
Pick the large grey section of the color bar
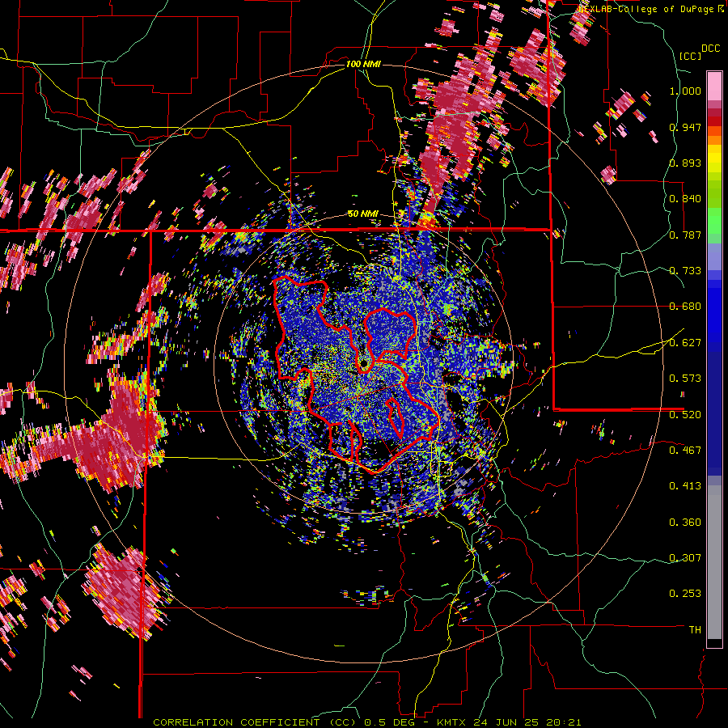pos(714,562)
